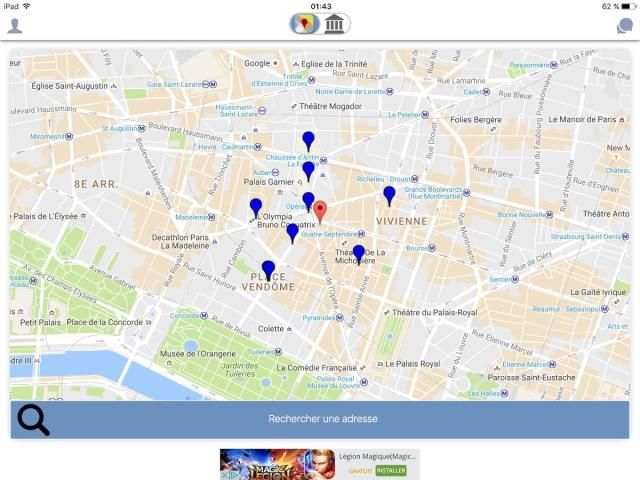Click the Google logo on the map

257,63
